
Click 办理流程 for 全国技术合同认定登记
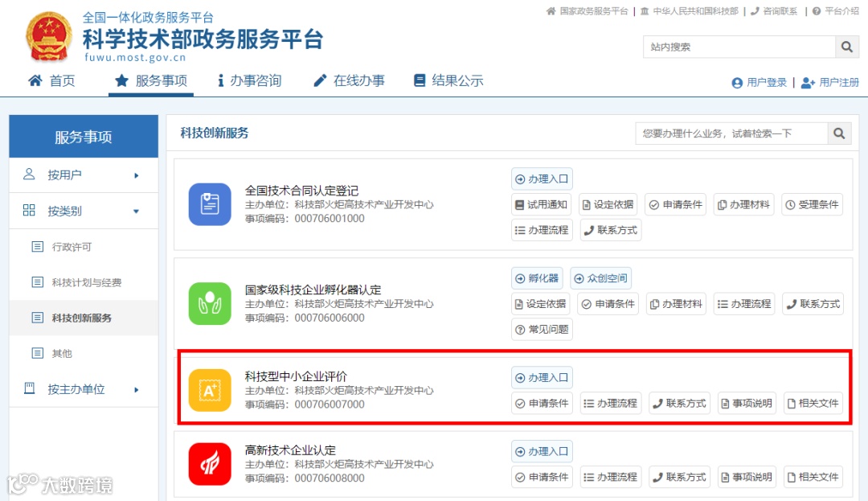(542, 230)
